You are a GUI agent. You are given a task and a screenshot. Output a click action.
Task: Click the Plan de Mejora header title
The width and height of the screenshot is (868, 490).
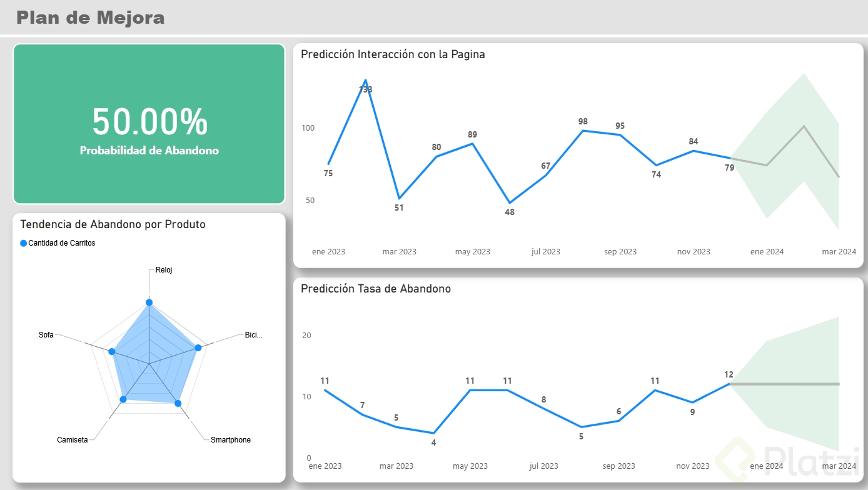point(91,17)
